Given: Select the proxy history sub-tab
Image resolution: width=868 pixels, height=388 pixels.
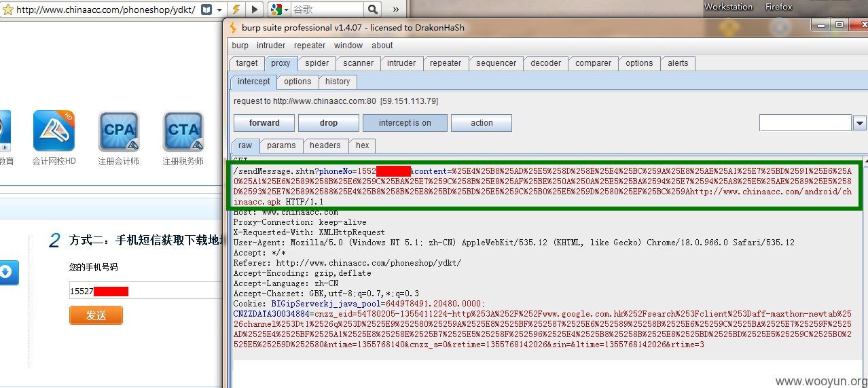Looking at the screenshot, I should [338, 82].
